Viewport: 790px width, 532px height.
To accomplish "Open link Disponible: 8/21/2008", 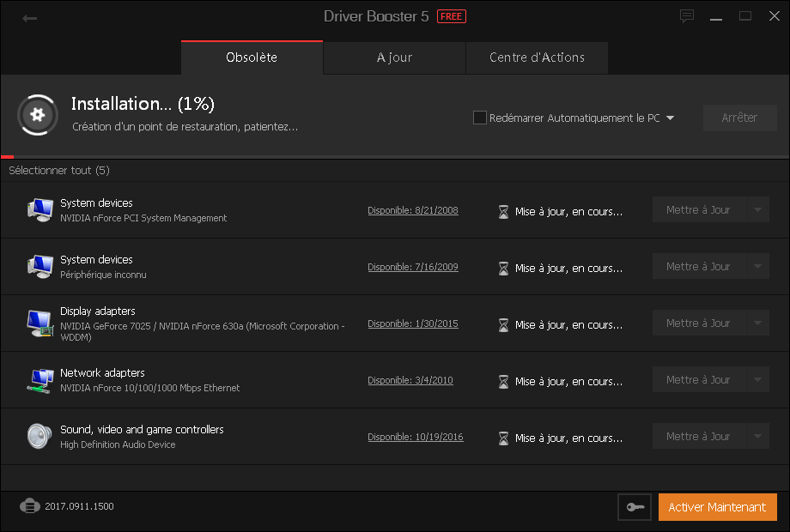I will 413,210.
